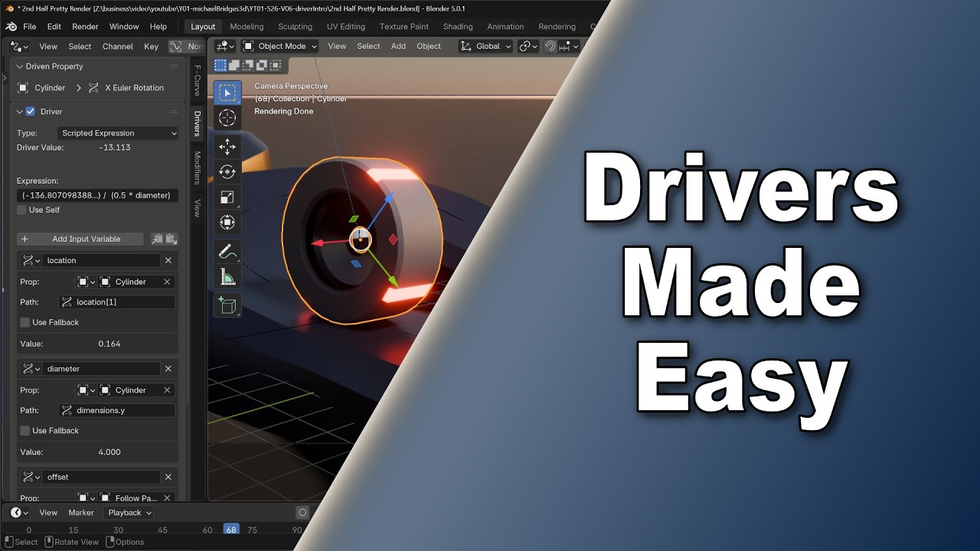
Task: Collapse the Driven Property panel
Action: [20, 67]
